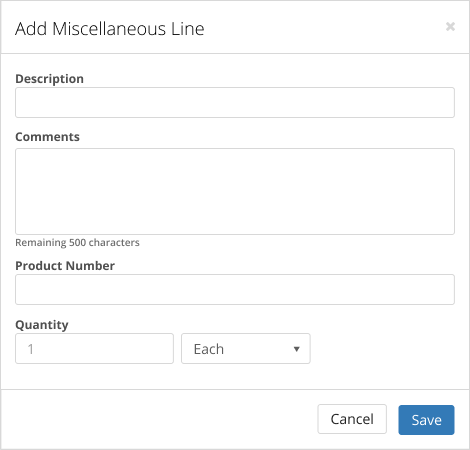Cancel adding the miscellaneous line

(352, 419)
